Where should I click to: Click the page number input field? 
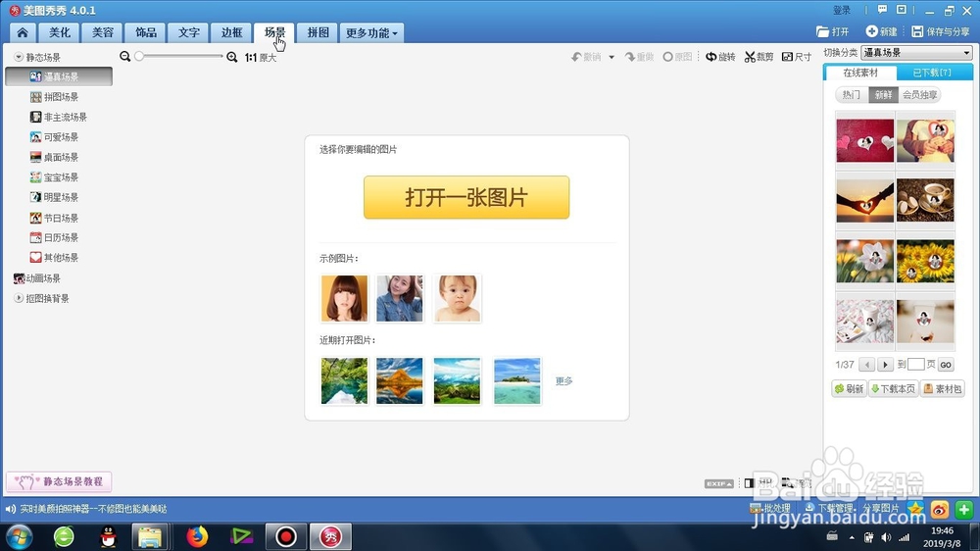pos(915,364)
